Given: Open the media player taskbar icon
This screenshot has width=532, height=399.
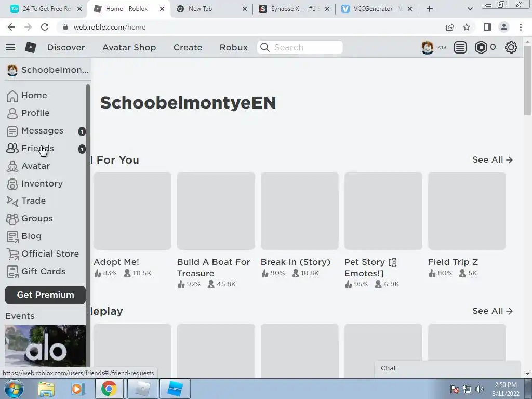Looking at the screenshot, I should 77,389.
